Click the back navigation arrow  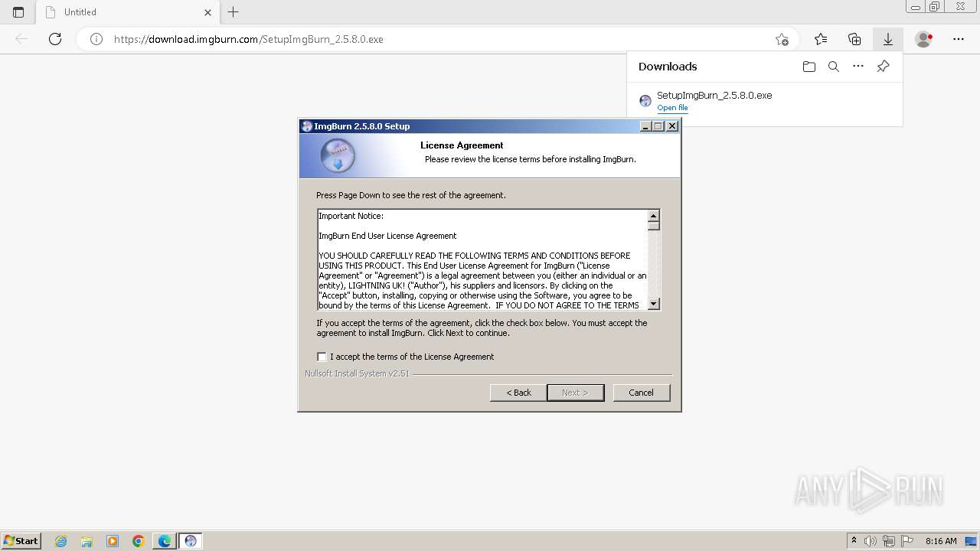(21, 39)
